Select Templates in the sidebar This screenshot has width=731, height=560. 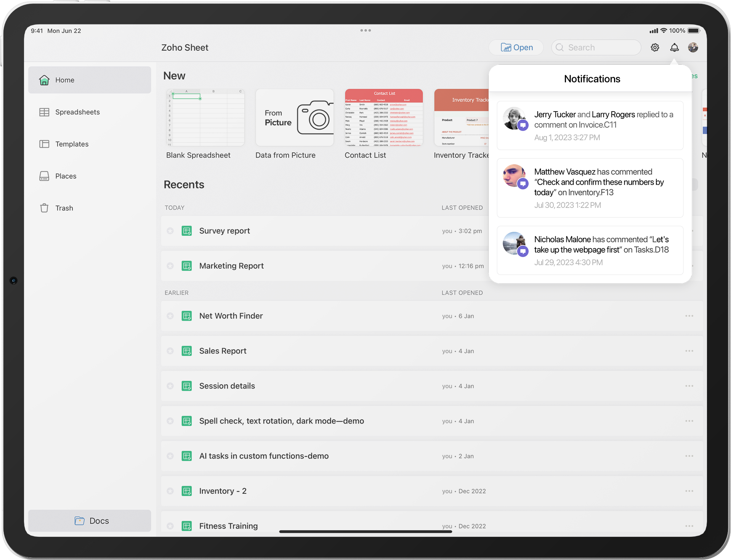pyautogui.click(x=90, y=144)
